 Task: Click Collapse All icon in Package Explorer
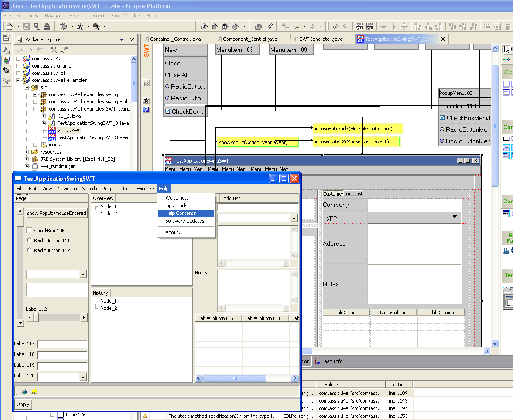54,50
